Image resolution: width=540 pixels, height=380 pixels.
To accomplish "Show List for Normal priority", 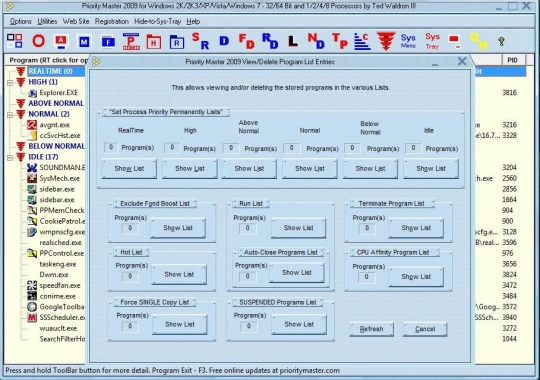I will [x=310, y=168].
